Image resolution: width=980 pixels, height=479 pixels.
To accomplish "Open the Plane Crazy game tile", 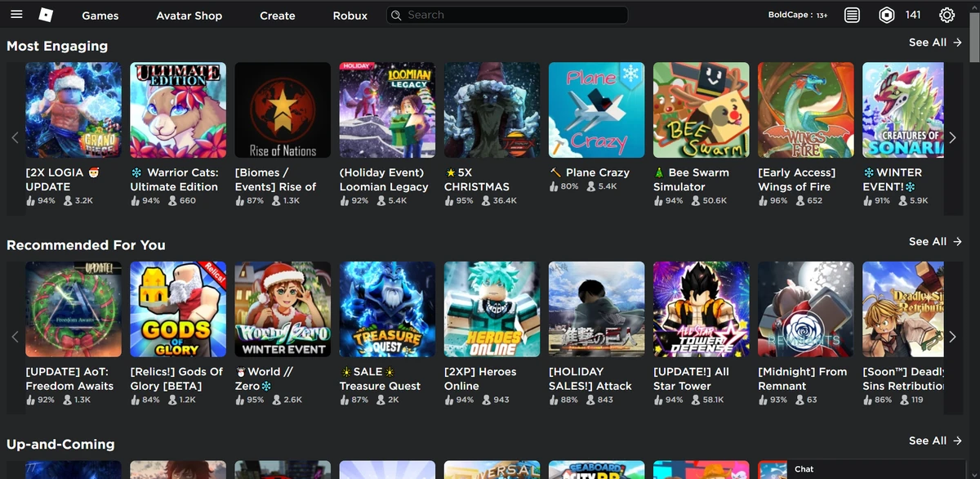I will point(596,110).
